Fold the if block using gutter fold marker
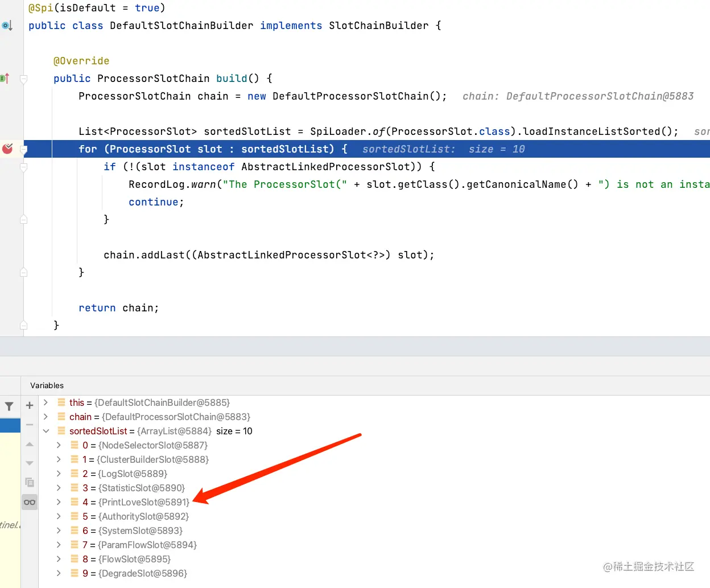Image resolution: width=710 pixels, height=588 pixels. pyautogui.click(x=24, y=167)
